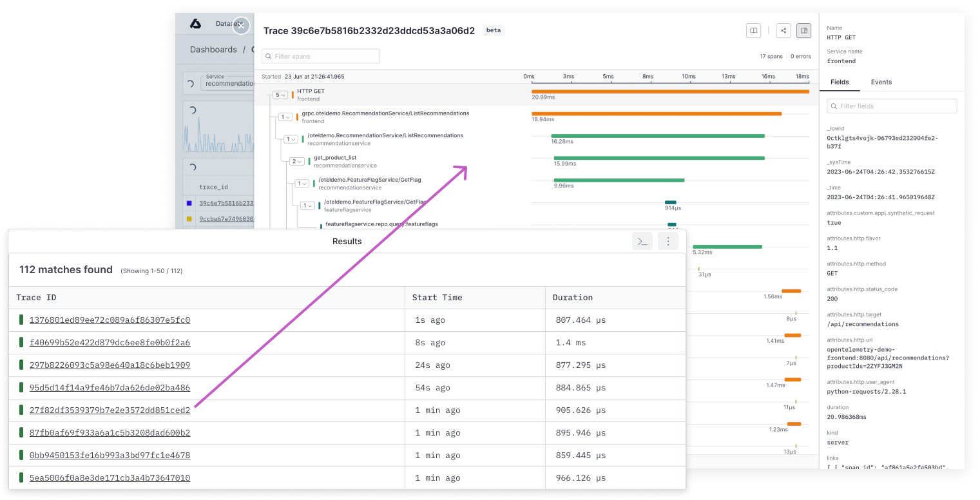Open trace 27f82df3539379b7e2e3572dd851ced2
980x500 pixels.
110,410
